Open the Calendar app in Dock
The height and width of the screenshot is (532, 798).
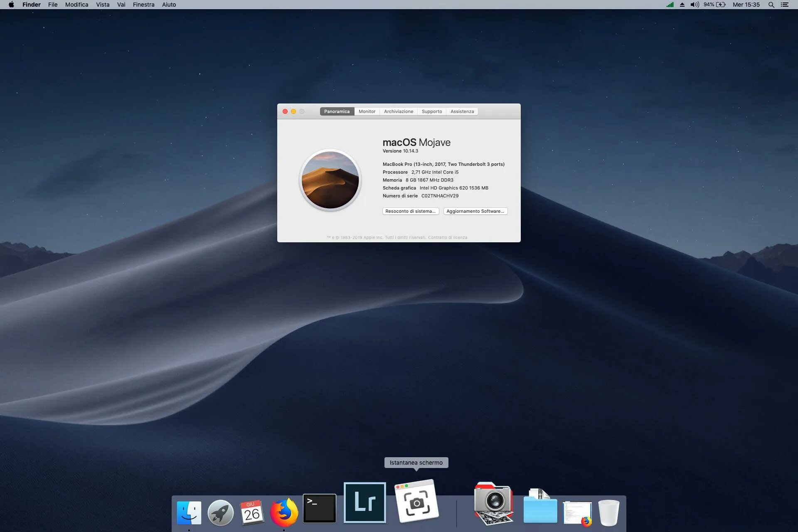tap(252, 512)
